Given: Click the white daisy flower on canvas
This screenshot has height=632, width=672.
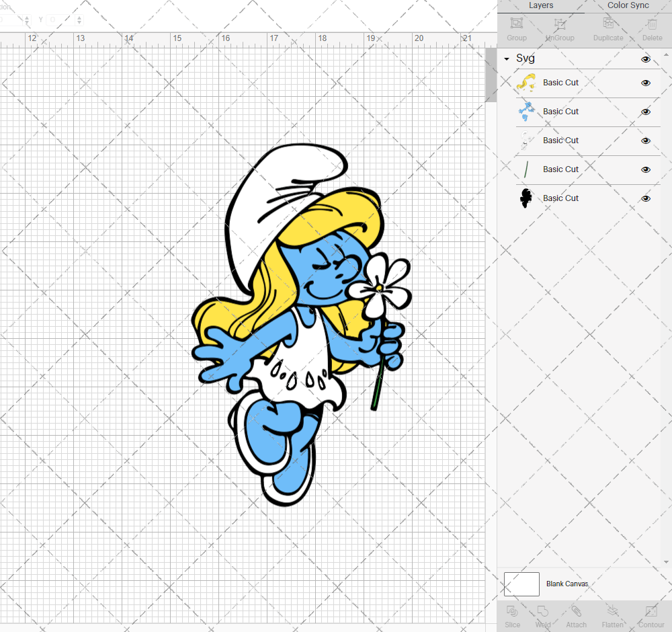Looking at the screenshot, I should pos(380,287).
